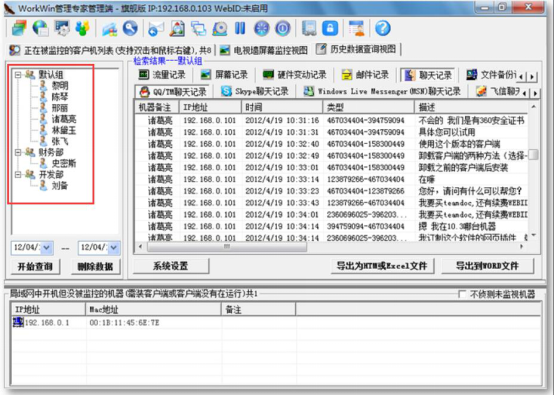
Task: Select 诸葛亮 in the client tree
Action: pyautogui.click(x=64, y=119)
